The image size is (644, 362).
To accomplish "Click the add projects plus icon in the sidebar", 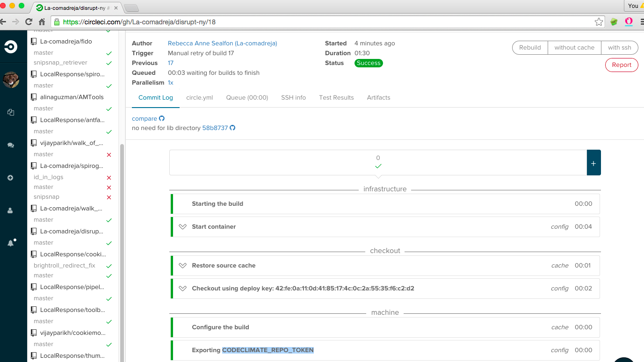I will 10,178.
